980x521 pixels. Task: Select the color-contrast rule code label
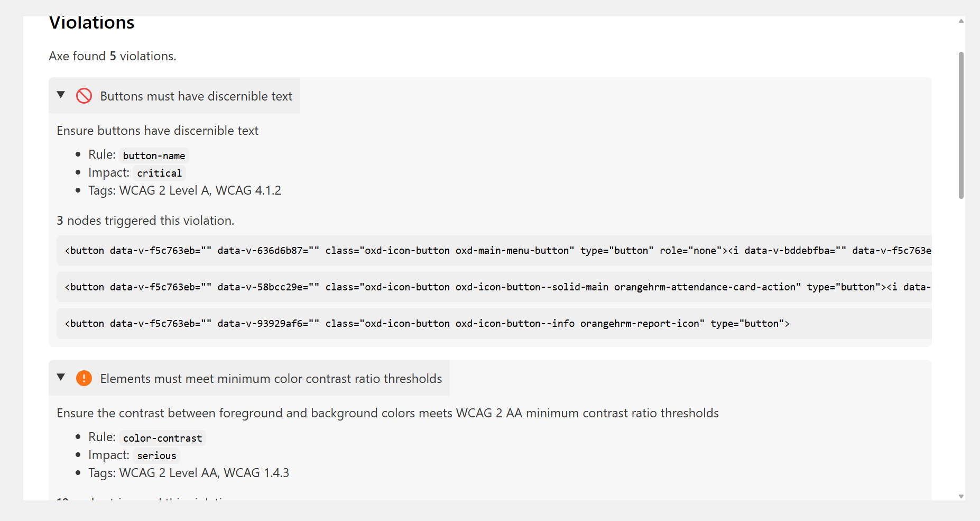(x=162, y=437)
